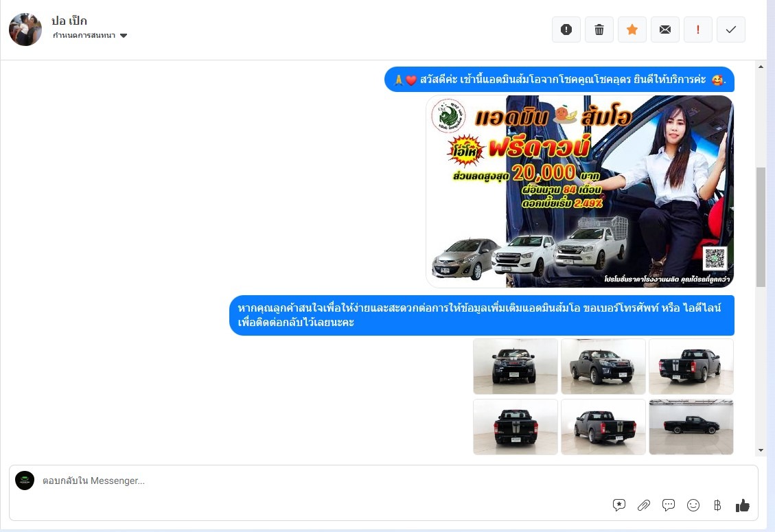This screenshot has height=532, width=775.
Task: Attach a file with the paperclip icon
Action: pos(644,505)
